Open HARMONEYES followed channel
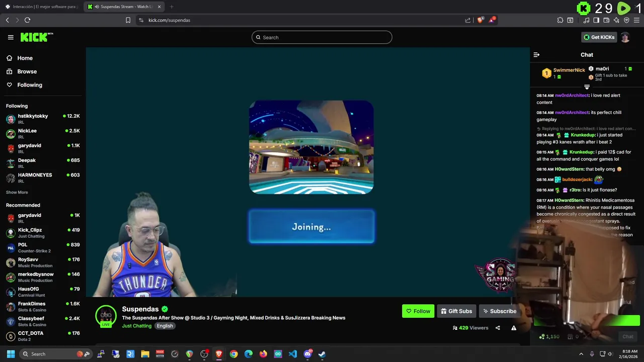644x362 pixels. 43,177
